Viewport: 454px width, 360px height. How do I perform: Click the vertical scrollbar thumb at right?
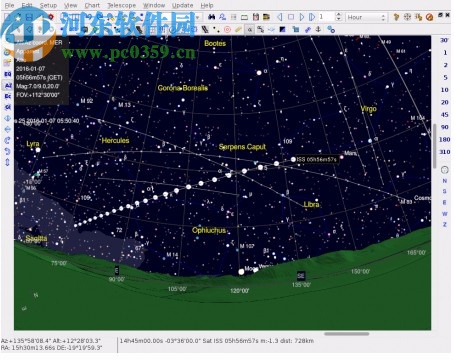click(434, 146)
